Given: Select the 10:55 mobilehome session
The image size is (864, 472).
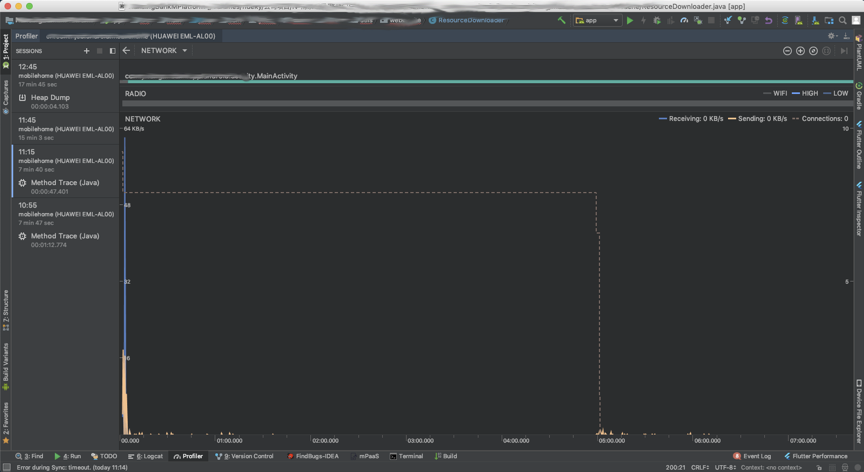Looking at the screenshot, I should (x=66, y=214).
